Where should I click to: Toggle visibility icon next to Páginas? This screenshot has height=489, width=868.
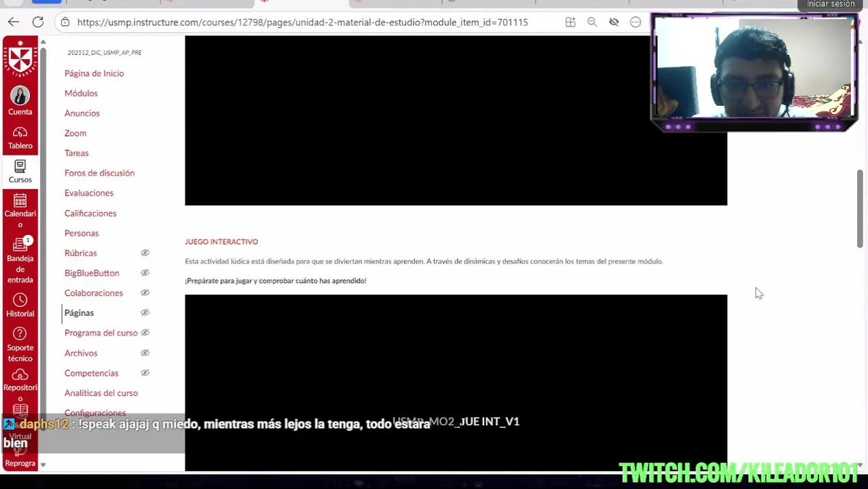coord(145,313)
